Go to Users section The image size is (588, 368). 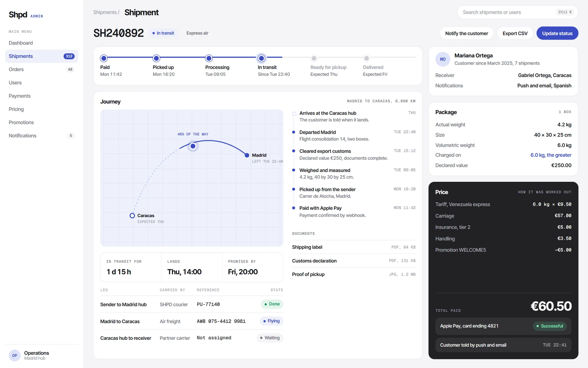(42, 82)
